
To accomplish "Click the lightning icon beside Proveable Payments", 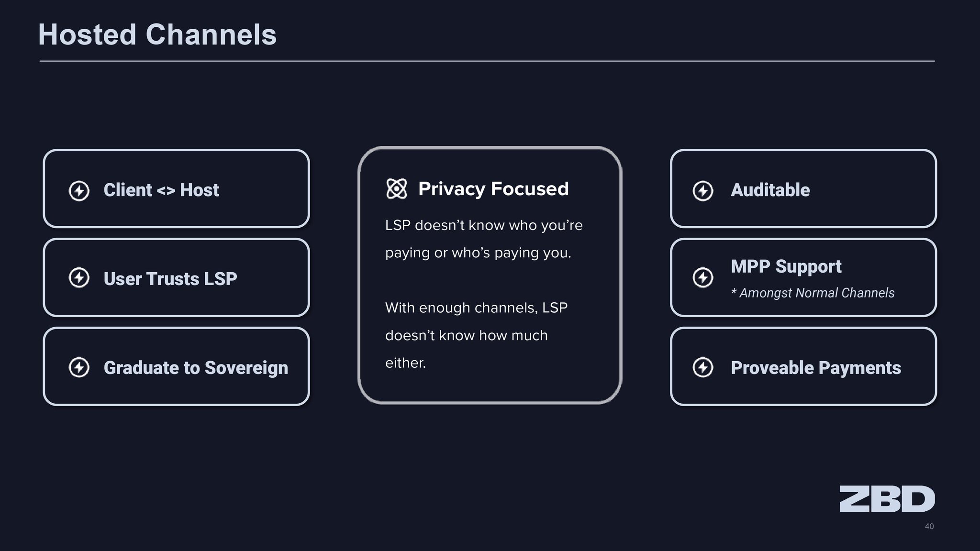I will click(703, 367).
